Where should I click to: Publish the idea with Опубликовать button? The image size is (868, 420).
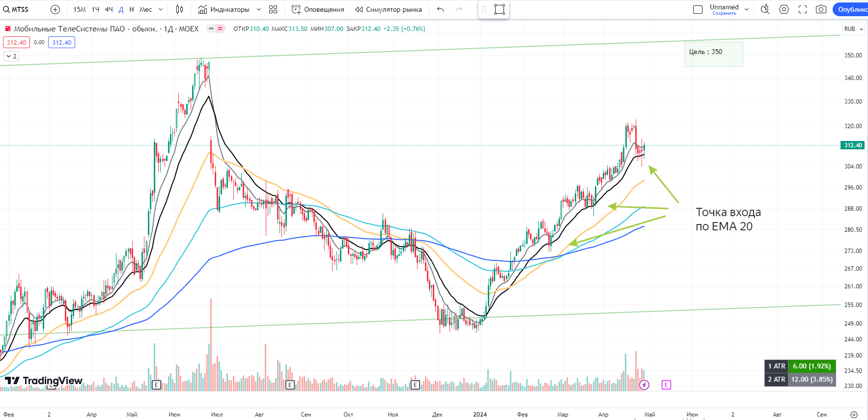pyautogui.click(x=851, y=9)
